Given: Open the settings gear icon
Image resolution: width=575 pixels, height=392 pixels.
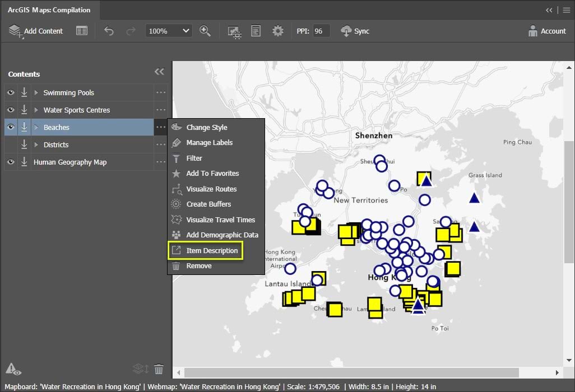Looking at the screenshot, I should (x=277, y=31).
